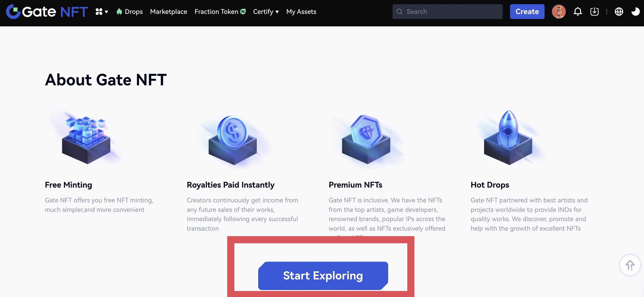Toggle dark mode moon icon
Viewport: 644px width, 297px height.
point(635,12)
